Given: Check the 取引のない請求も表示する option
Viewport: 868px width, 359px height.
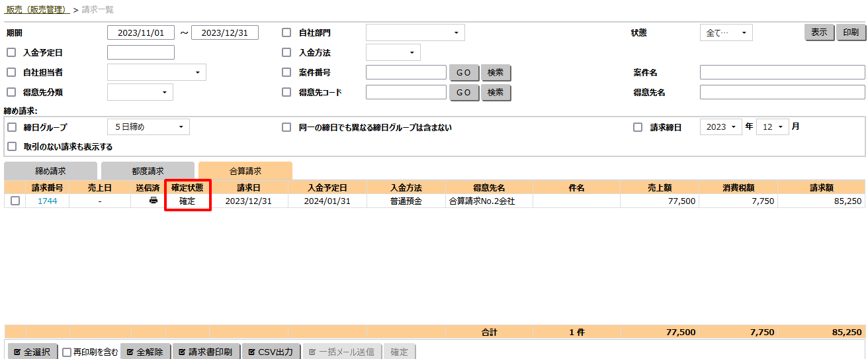Looking at the screenshot, I should 11,146.
